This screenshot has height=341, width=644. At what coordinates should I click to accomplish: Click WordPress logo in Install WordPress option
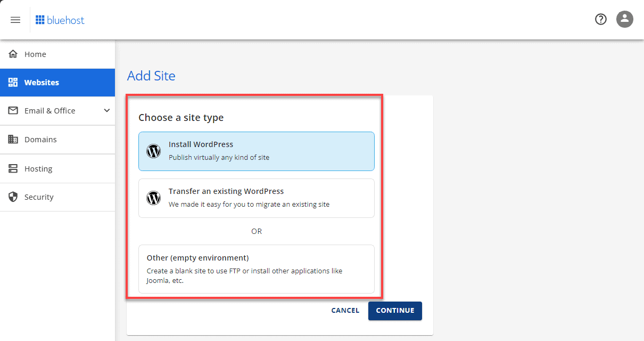[153, 151]
